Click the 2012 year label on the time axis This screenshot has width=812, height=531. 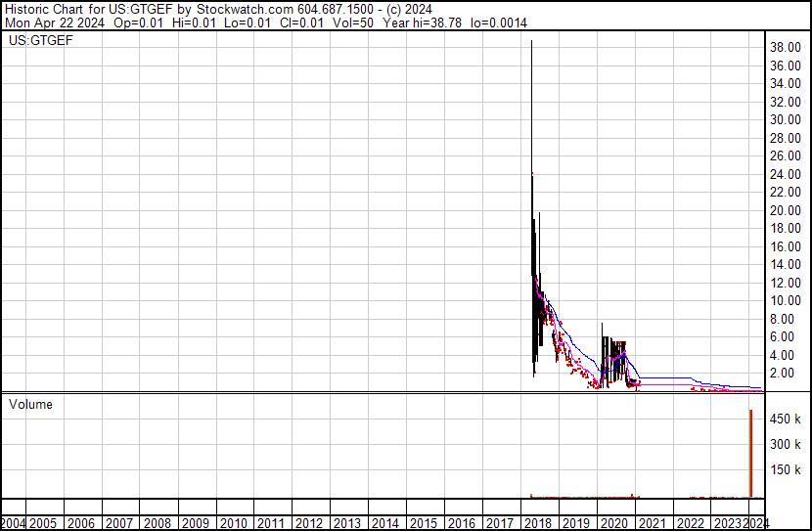click(309, 523)
